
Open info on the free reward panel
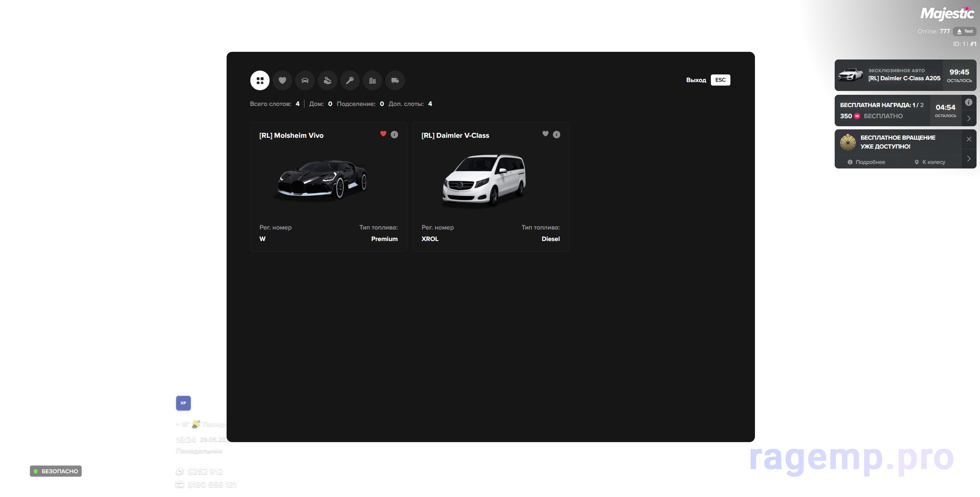[x=968, y=102]
